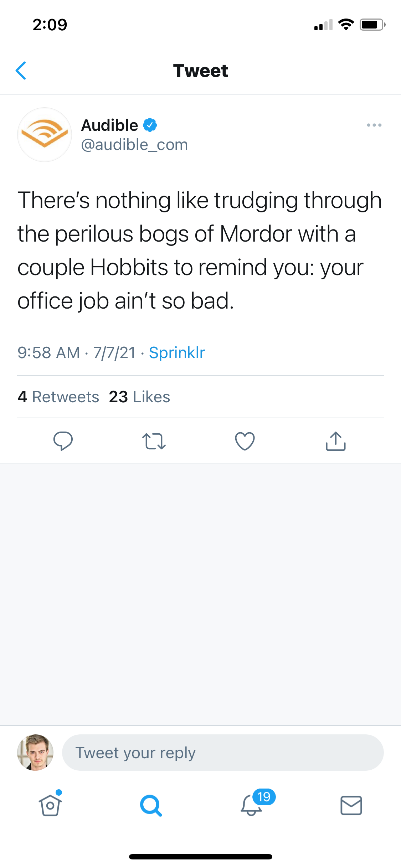The height and width of the screenshot is (868, 401).
Task: Open Audible's profile picture
Action: (45, 135)
